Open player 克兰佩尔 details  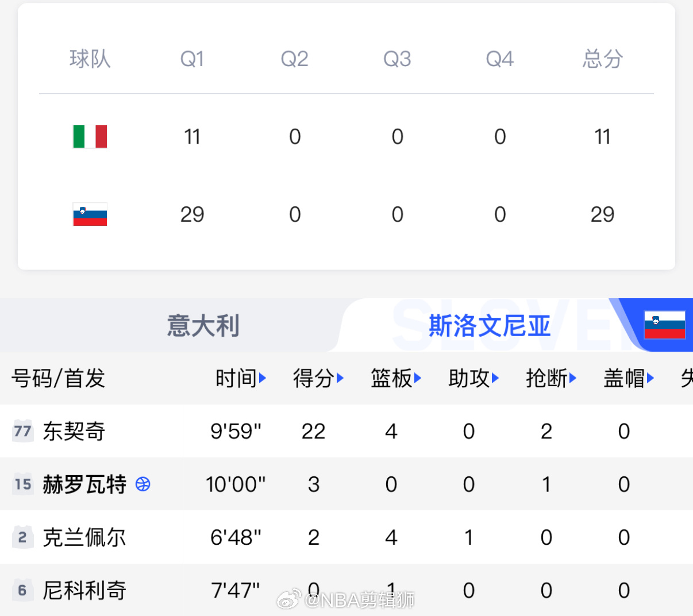point(84,537)
